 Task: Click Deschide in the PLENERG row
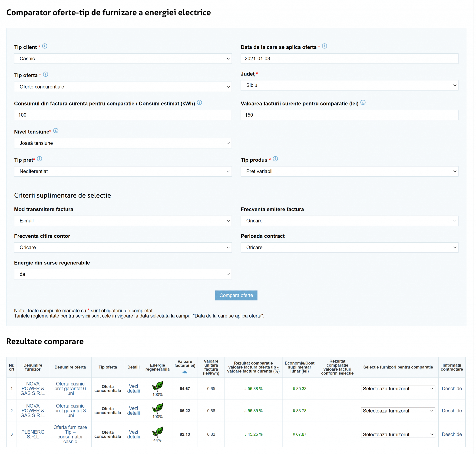pos(452,434)
